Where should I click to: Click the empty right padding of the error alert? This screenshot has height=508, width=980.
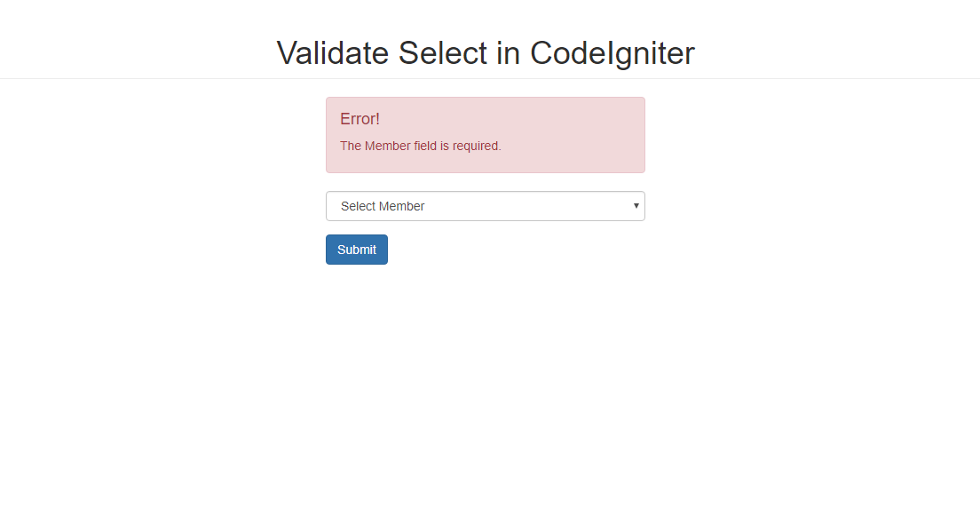click(x=575, y=135)
